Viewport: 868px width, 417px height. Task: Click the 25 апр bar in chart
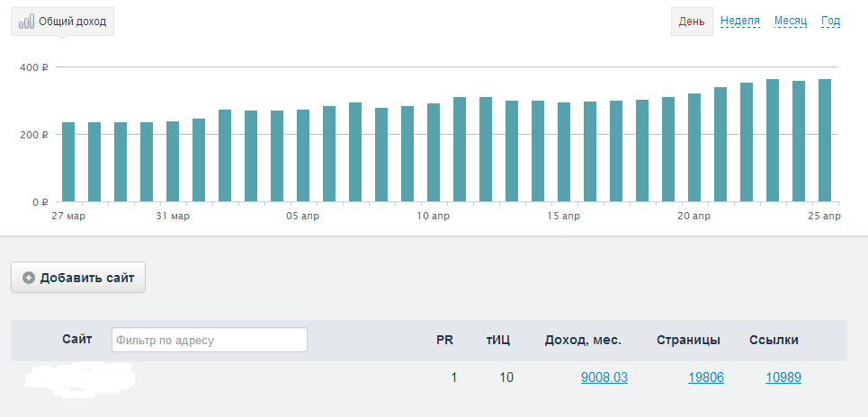point(824,141)
